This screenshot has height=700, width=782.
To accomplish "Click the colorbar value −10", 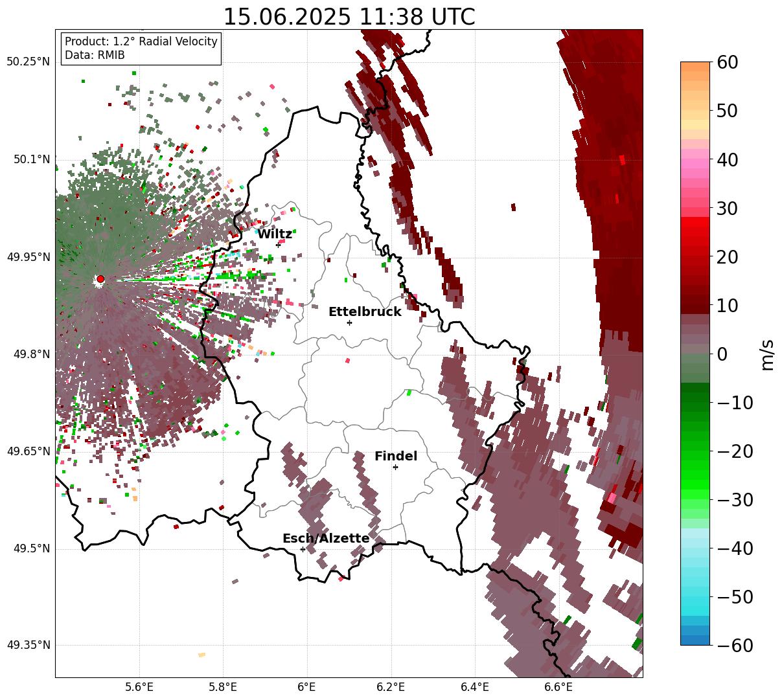I will [x=735, y=403].
